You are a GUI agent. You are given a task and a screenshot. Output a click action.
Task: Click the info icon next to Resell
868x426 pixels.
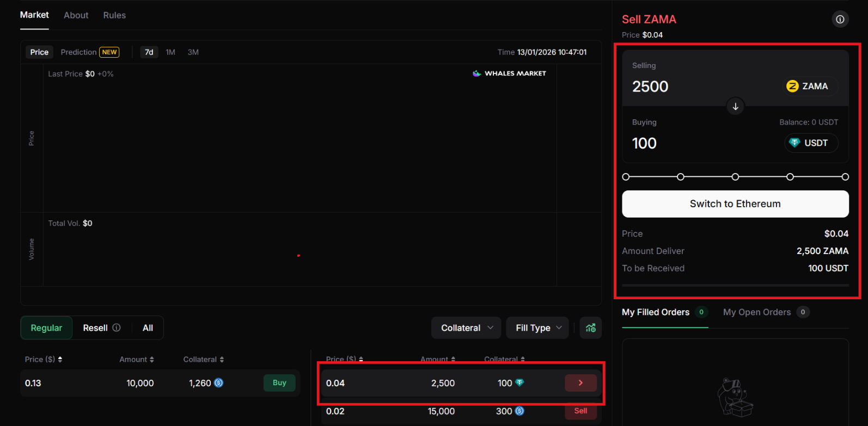click(x=117, y=328)
